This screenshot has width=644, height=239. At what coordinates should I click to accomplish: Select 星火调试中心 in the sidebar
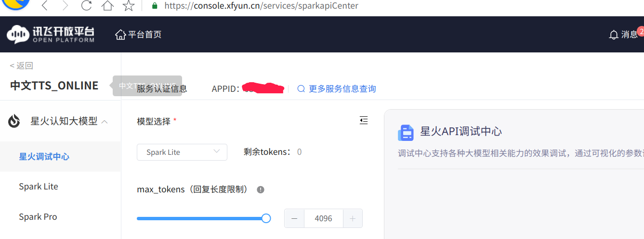pyautogui.click(x=44, y=157)
